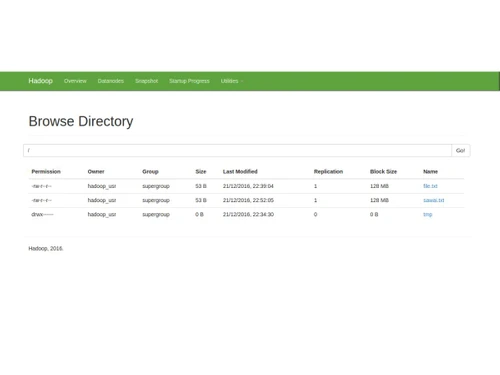
Task: Click 128 MB block size of file.txt
Action: point(379,186)
